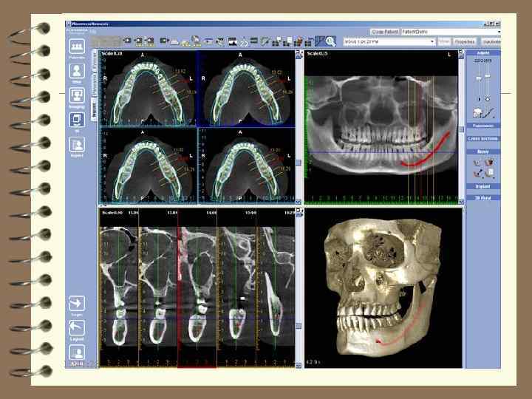This screenshot has height=399, width=532.
Task: Click the 3D cube icon in Adjust panel
Action: [x=477, y=113]
